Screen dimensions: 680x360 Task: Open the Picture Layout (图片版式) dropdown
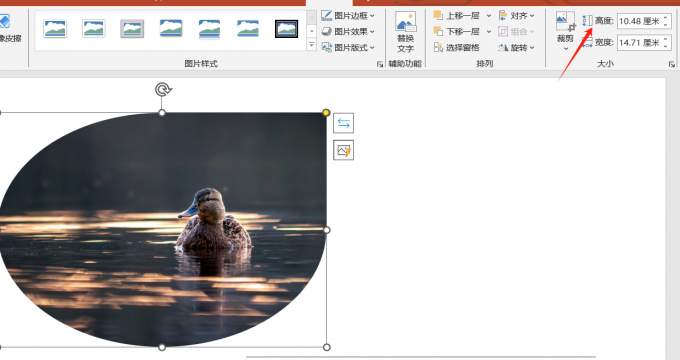pos(348,48)
